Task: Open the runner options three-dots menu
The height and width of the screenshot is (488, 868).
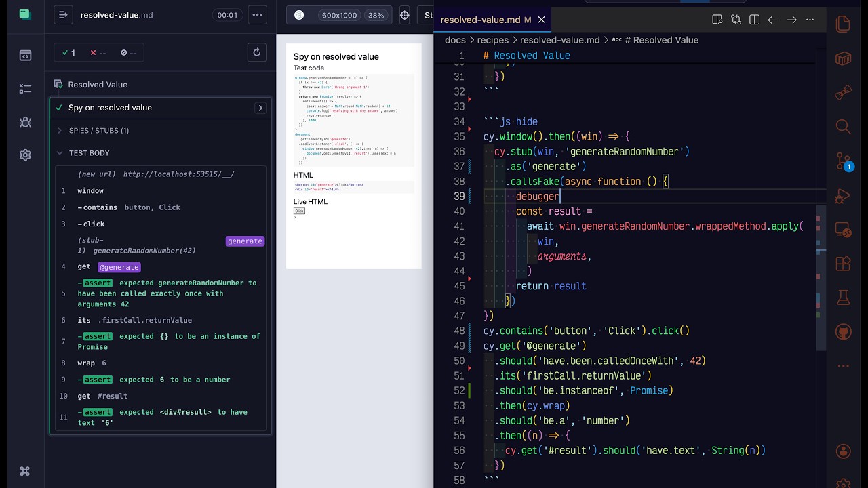Action: click(x=257, y=15)
